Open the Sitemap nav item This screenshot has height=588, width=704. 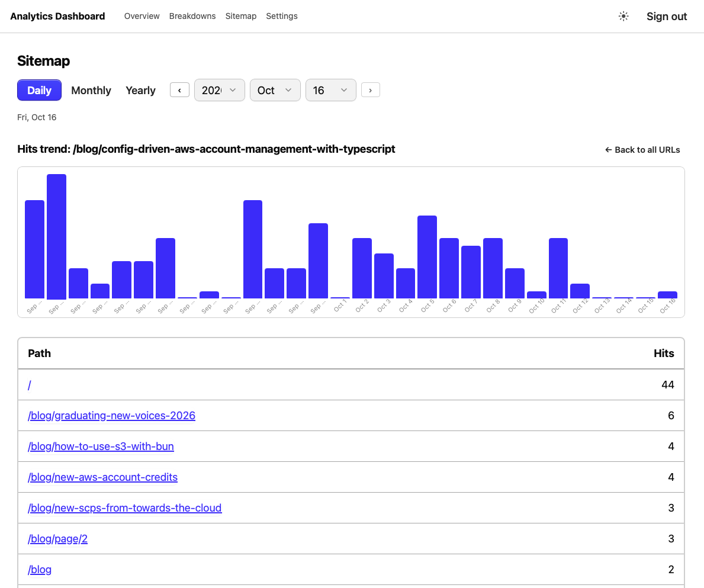pyautogui.click(x=240, y=16)
